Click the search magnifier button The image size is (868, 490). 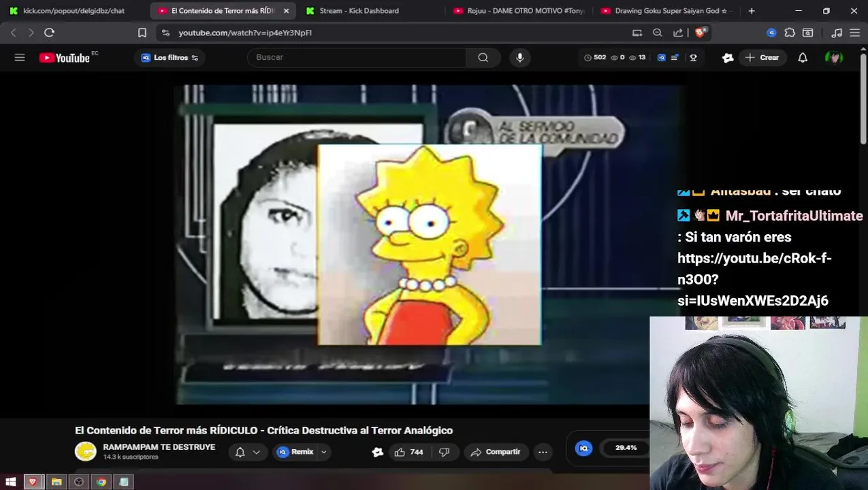483,58
